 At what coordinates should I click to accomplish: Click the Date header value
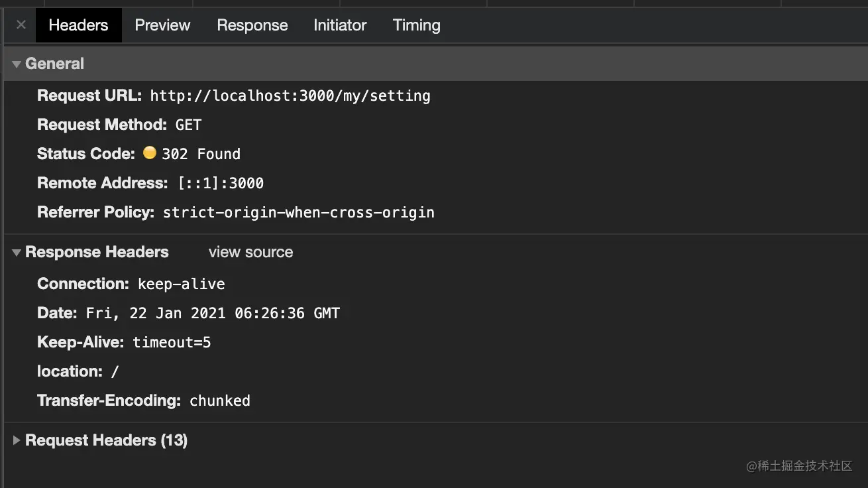(x=213, y=314)
